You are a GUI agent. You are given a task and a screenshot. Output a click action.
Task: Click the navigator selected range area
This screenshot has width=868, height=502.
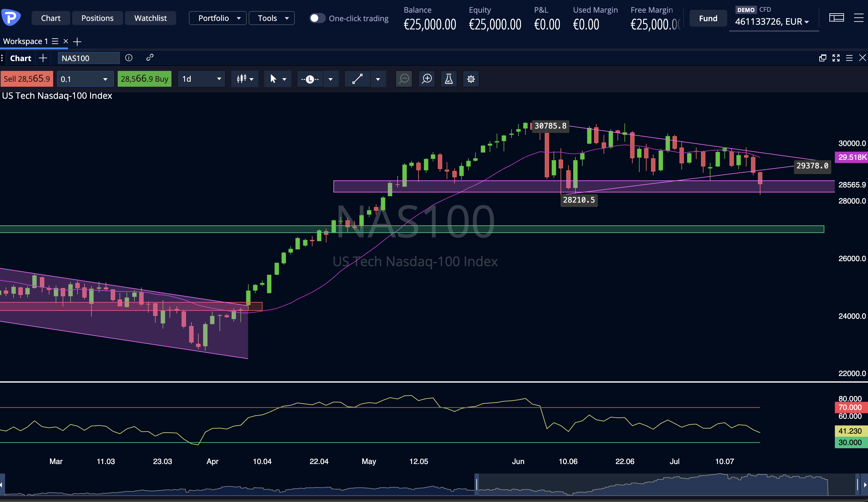click(x=667, y=484)
